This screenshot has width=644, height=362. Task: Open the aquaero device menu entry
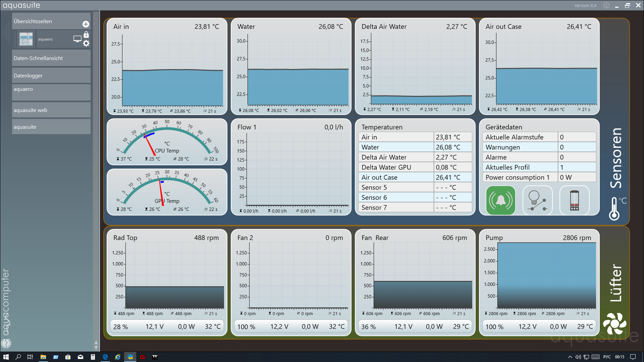51,92
